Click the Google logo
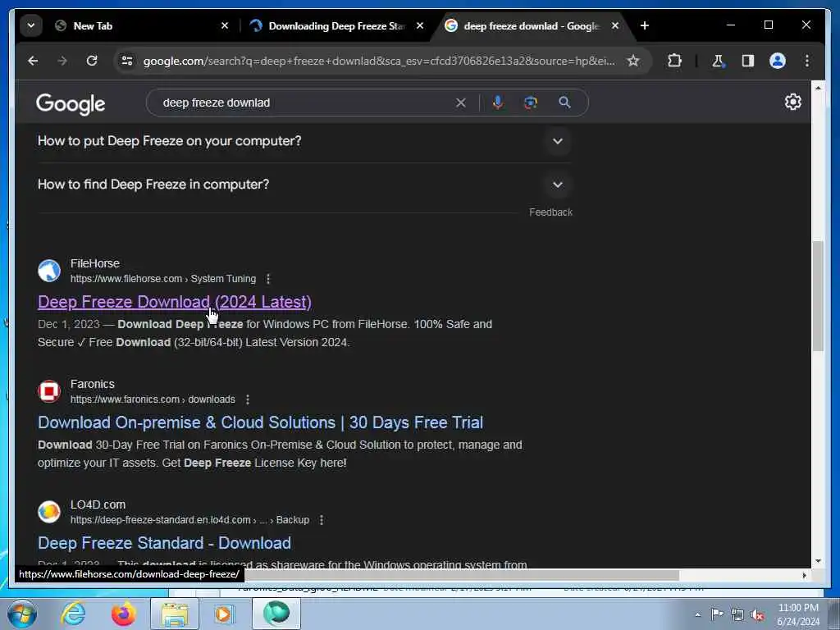840x630 pixels. point(71,104)
